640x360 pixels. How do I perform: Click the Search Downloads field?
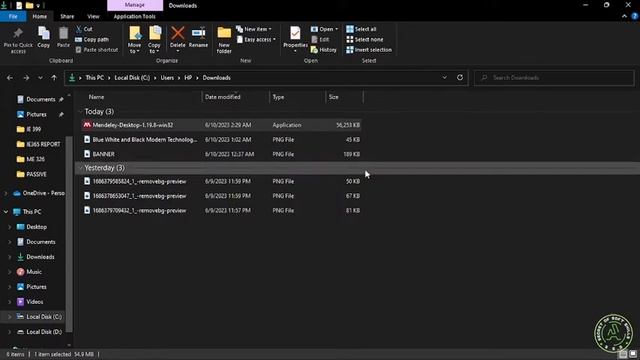(x=554, y=78)
